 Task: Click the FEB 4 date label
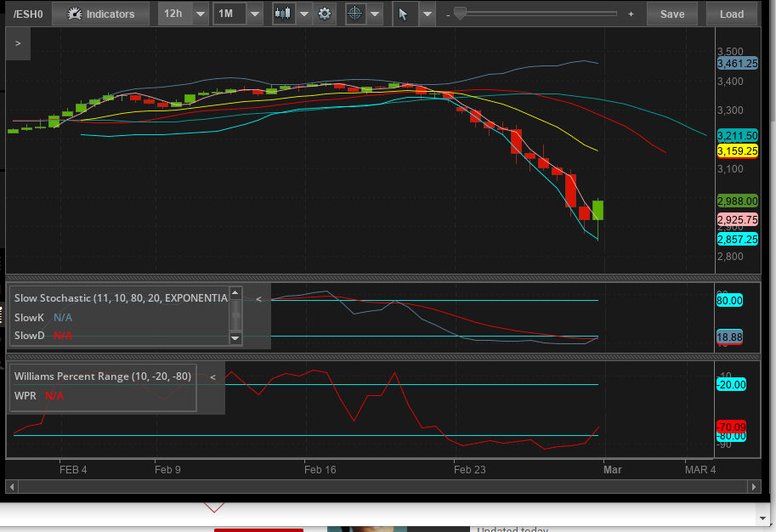click(x=73, y=470)
